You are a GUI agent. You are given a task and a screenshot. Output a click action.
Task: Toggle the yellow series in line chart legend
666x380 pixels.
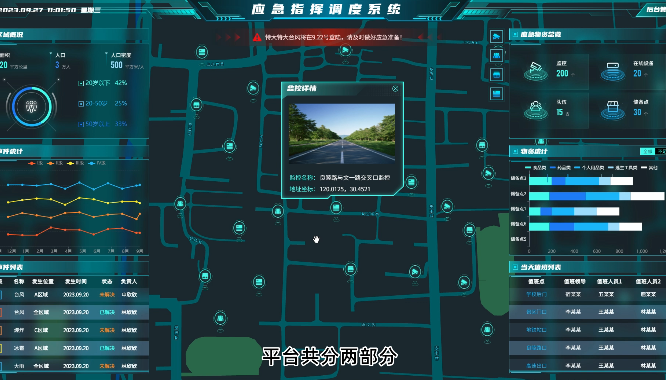(76, 163)
